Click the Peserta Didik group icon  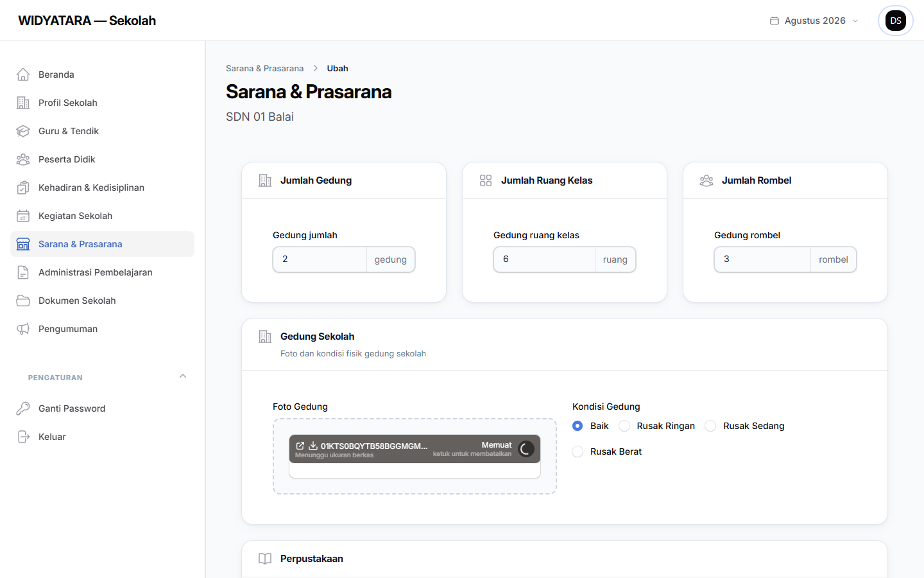23,159
